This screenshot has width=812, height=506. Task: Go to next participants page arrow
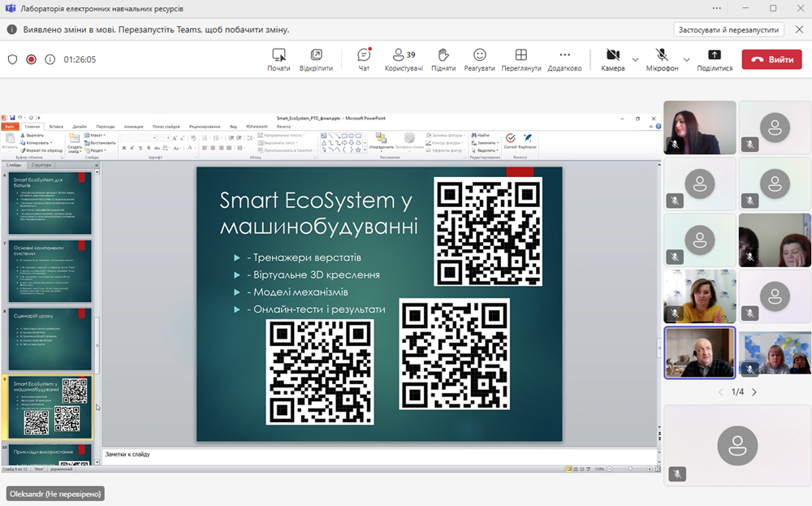[x=754, y=392]
